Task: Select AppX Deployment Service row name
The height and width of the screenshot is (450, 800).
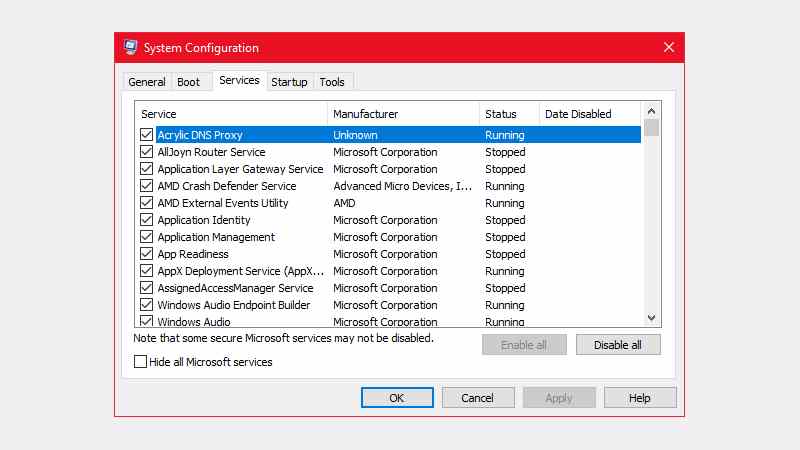Action: coord(241,271)
